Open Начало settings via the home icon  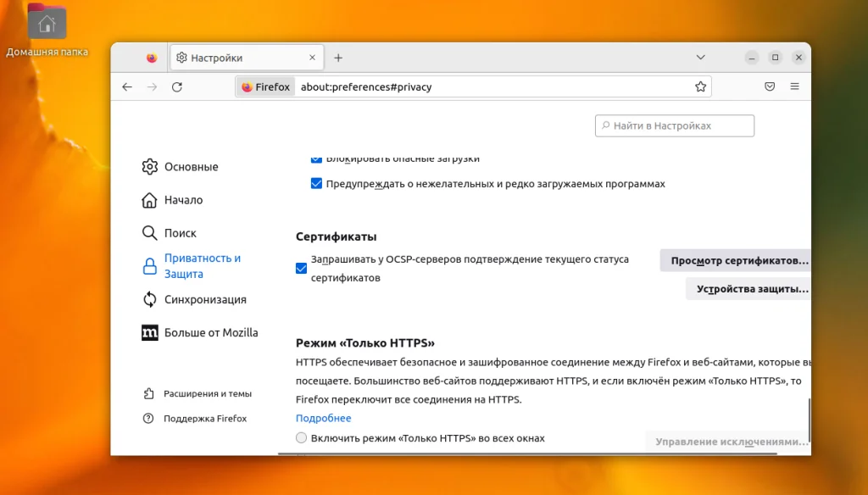pyautogui.click(x=149, y=199)
